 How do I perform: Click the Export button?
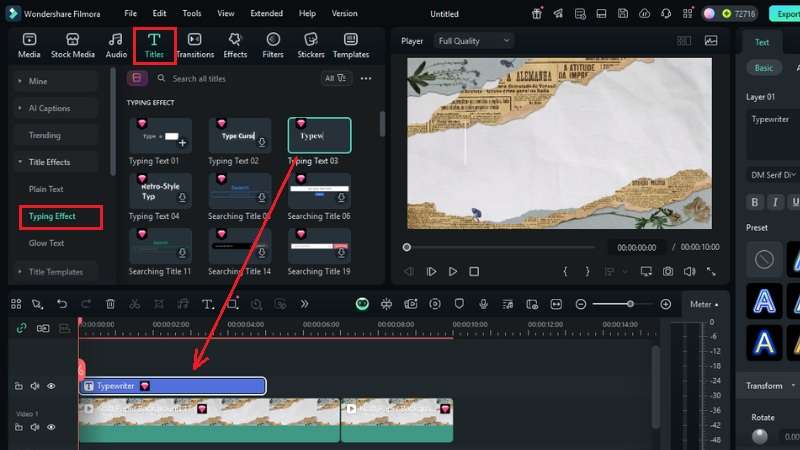[x=786, y=14]
